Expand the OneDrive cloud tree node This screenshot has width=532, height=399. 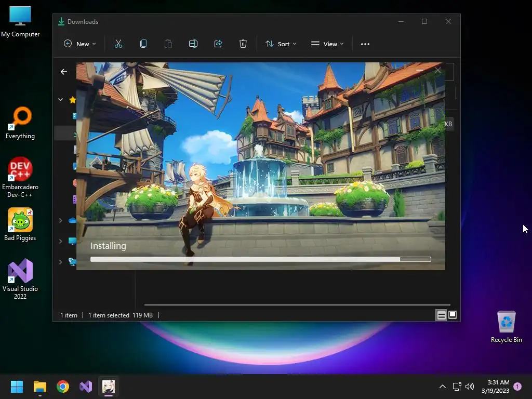pyautogui.click(x=60, y=220)
